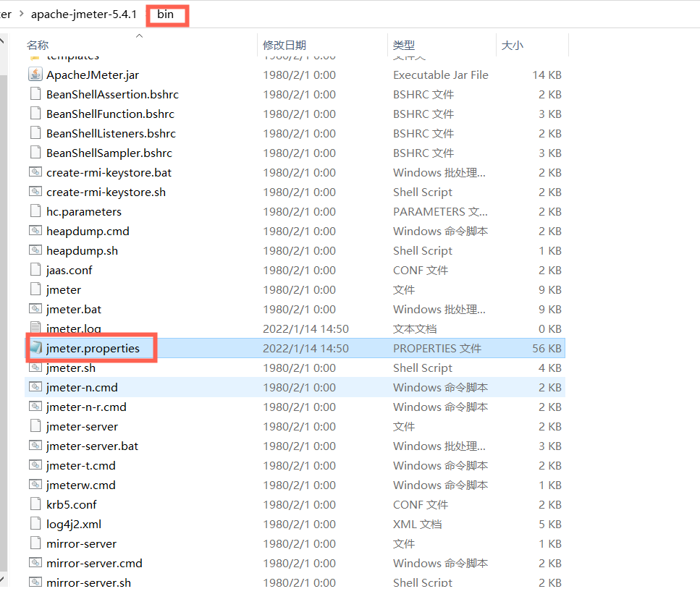Click the krb5.conf file icon
Screen dimensions: 700x594
point(35,504)
